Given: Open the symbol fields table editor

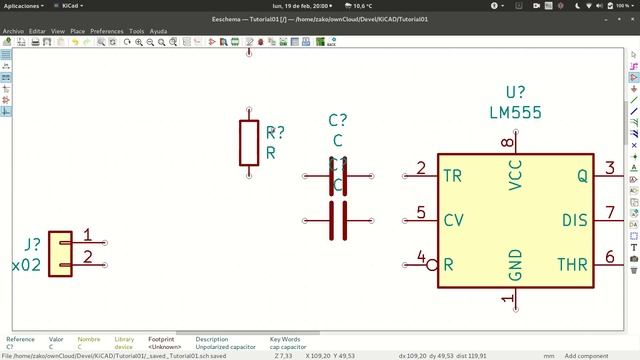Looking at the screenshot, I should click(x=295, y=42).
